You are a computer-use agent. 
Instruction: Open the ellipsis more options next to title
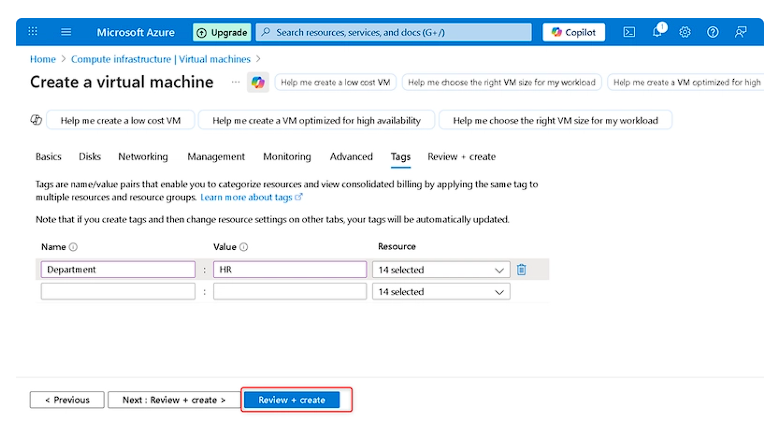[236, 82]
